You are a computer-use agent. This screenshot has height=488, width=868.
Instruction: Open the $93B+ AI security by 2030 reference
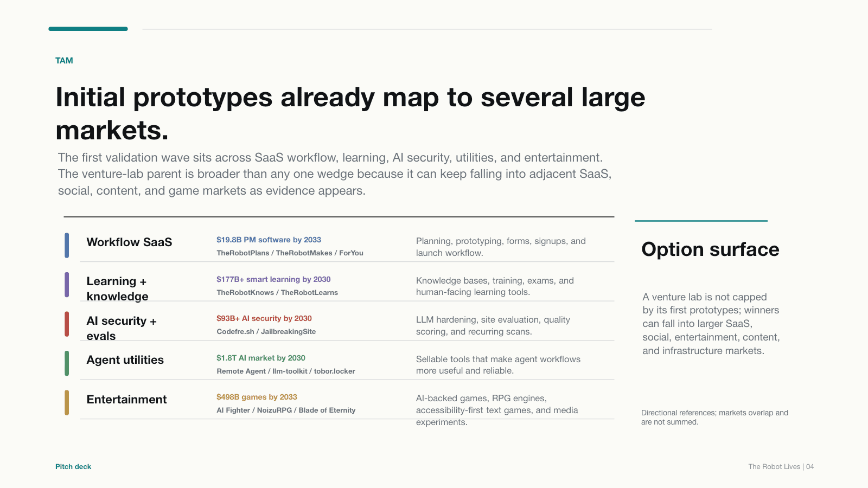[x=264, y=318]
